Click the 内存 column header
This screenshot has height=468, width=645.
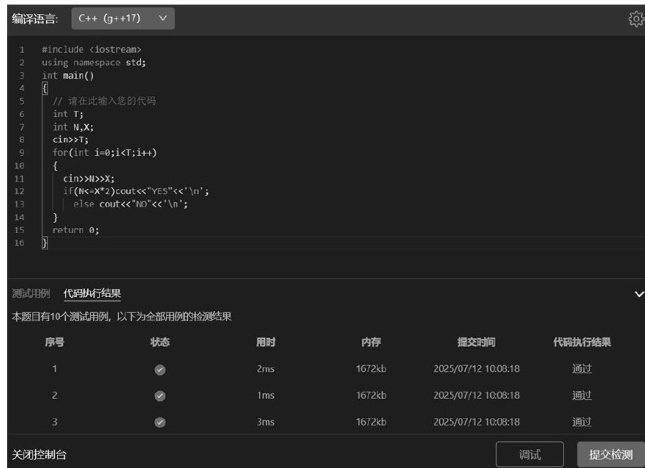coord(371,342)
